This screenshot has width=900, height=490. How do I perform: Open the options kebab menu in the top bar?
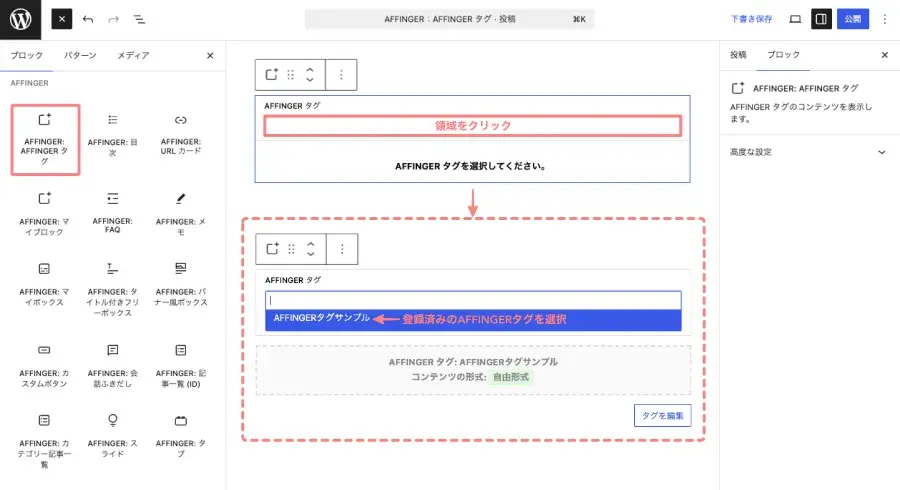tap(885, 19)
